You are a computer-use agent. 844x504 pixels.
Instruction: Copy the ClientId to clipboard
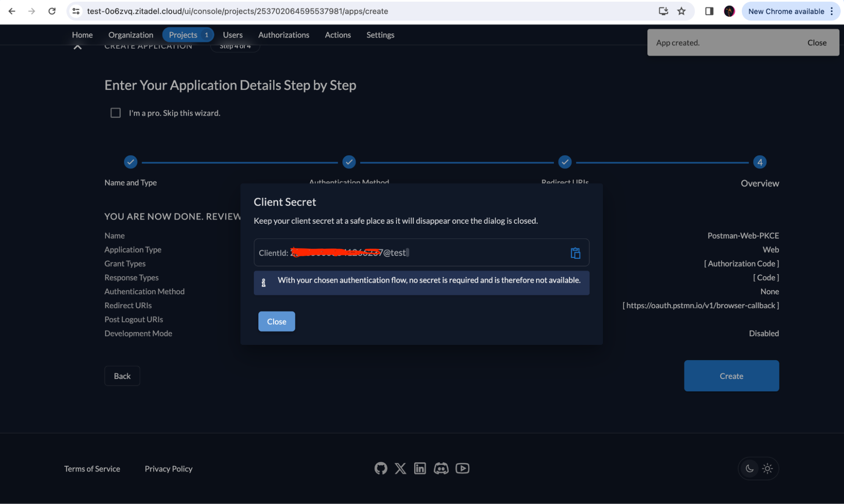click(575, 253)
